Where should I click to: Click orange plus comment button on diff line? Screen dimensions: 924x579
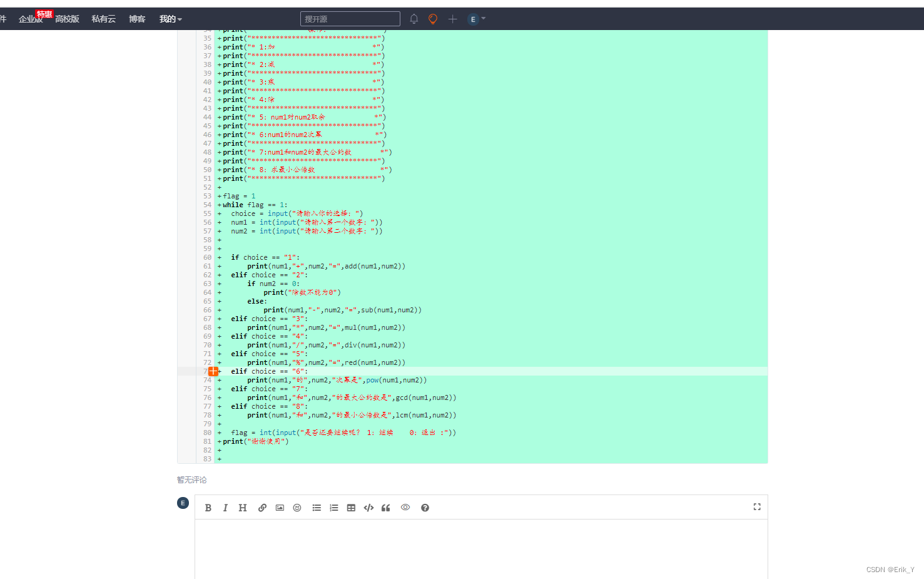(x=213, y=371)
